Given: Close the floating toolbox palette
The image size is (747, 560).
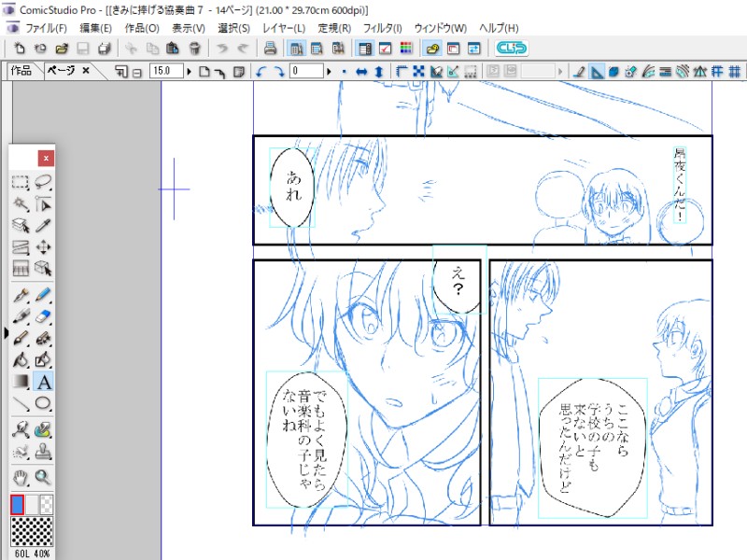Looking at the screenshot, I should coord(46,158).
